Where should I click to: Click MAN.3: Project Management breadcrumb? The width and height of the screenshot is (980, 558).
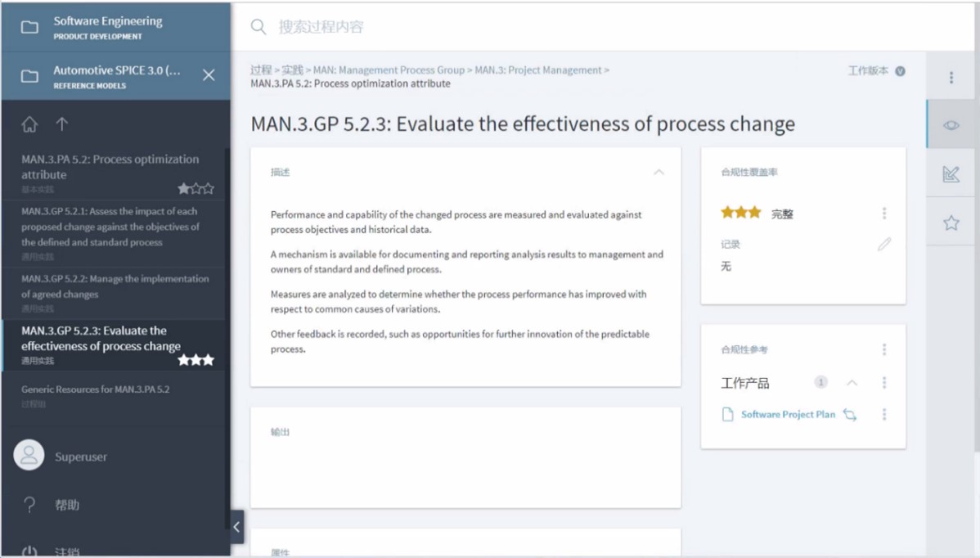click(538, 70)
